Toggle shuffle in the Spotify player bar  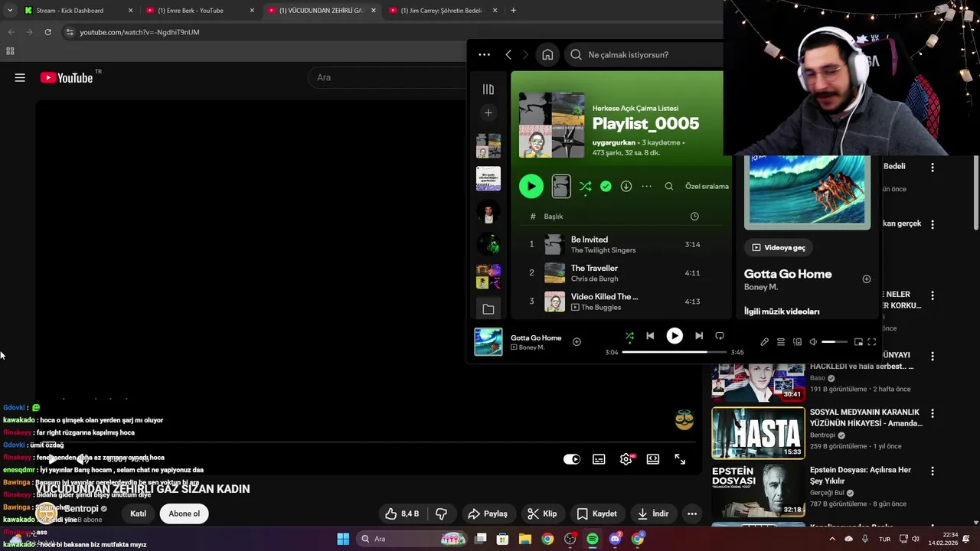[x=629, y=336]
